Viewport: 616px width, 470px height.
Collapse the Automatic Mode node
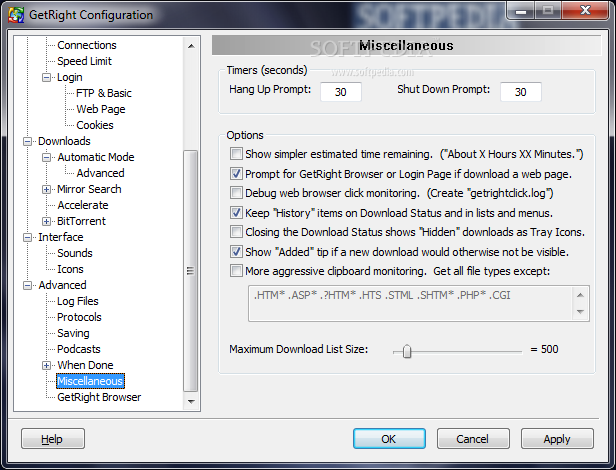46,158
